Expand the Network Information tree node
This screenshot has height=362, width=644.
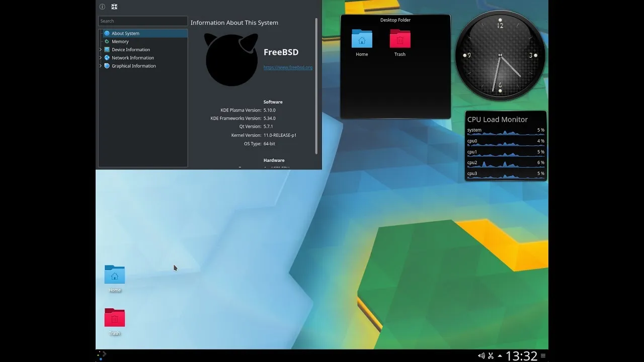click(101, 58)
